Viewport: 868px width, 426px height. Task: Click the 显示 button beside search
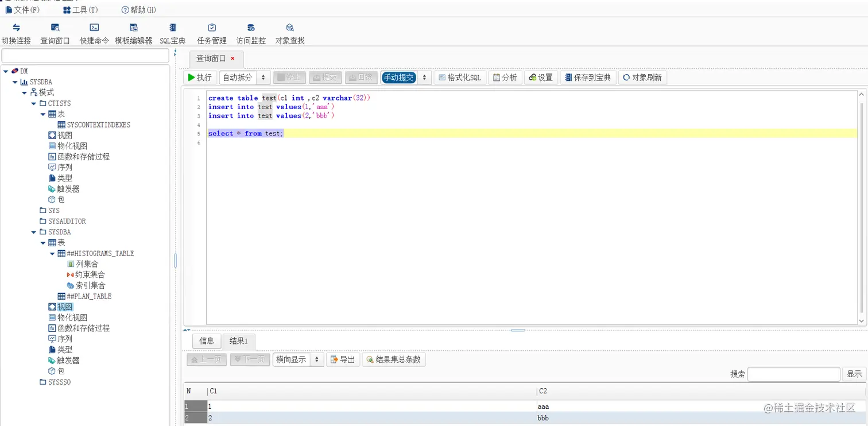click(x=854, y=374)
